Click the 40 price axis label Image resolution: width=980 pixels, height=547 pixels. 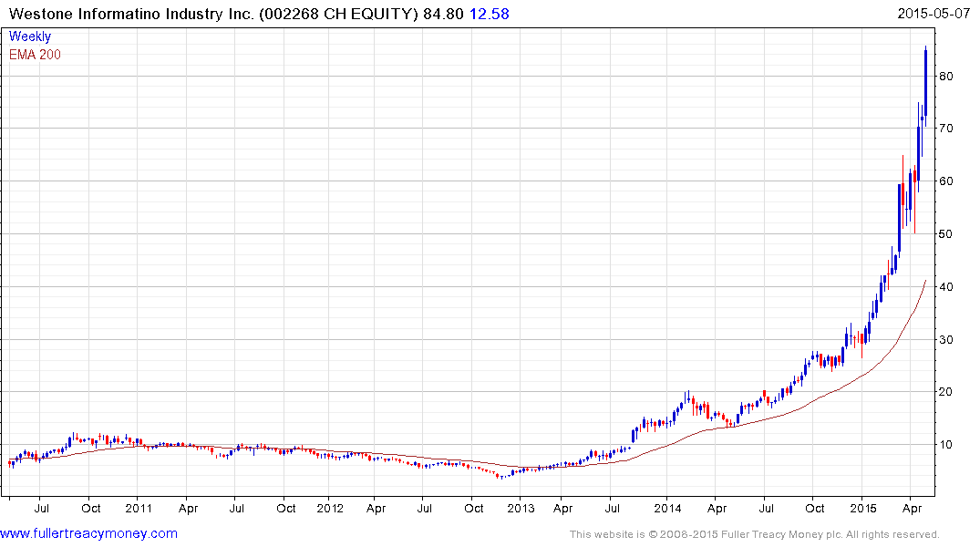pos(945,287)
